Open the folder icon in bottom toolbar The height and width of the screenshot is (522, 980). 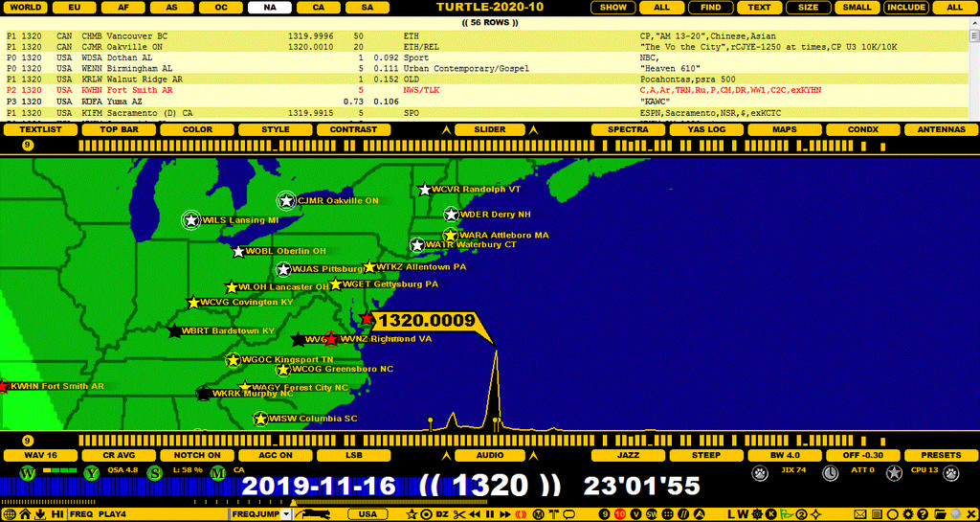940,514
